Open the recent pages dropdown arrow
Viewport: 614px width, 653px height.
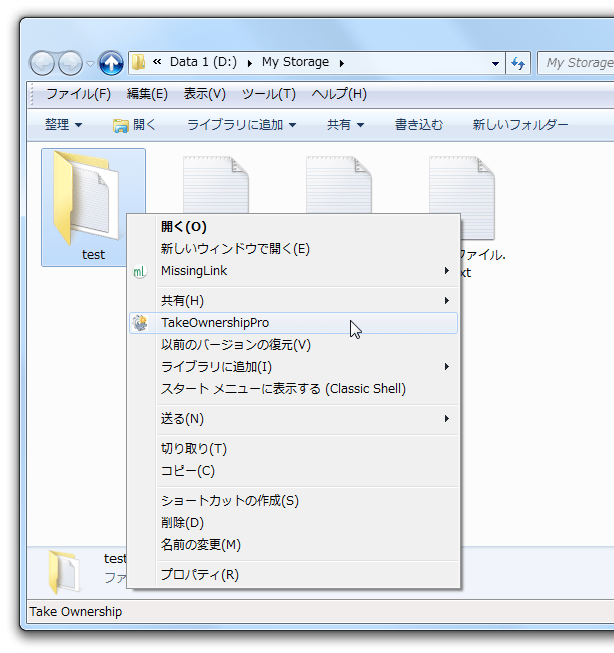(90, 64)
